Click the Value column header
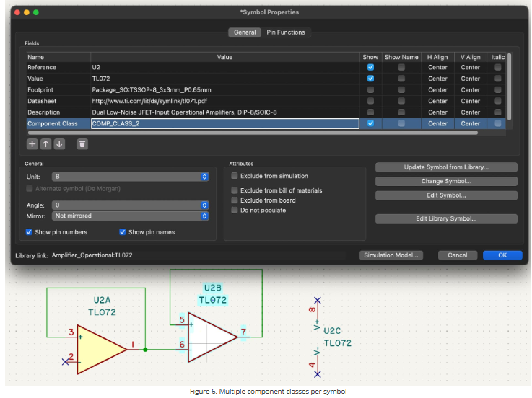The width and height of the screenshot is (532, 398). pyautogui.click(x=224, y=57)
